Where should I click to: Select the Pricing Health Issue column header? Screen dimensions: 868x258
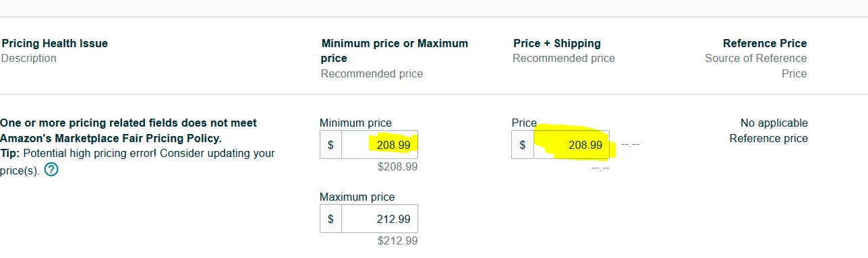[x=54, y=43]
